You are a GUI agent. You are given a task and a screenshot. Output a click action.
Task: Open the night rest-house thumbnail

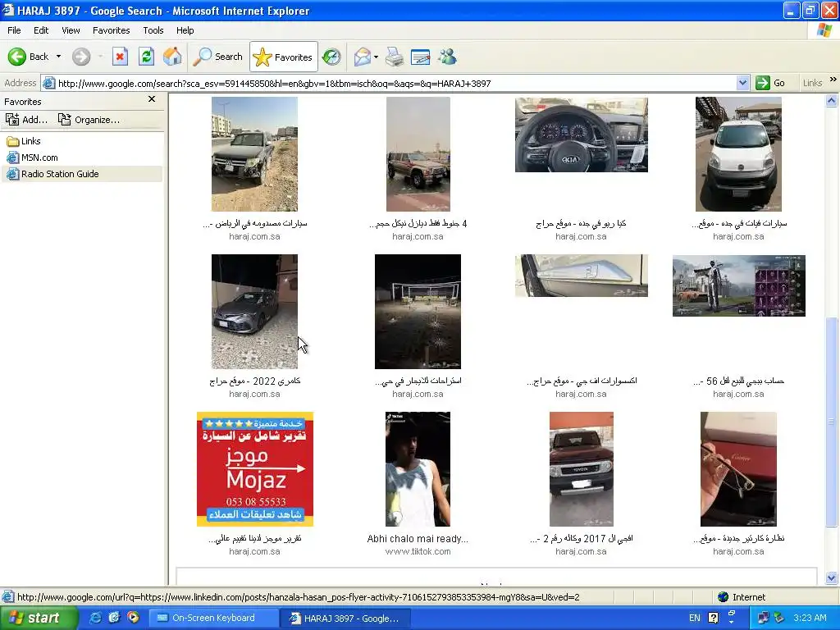418,312
